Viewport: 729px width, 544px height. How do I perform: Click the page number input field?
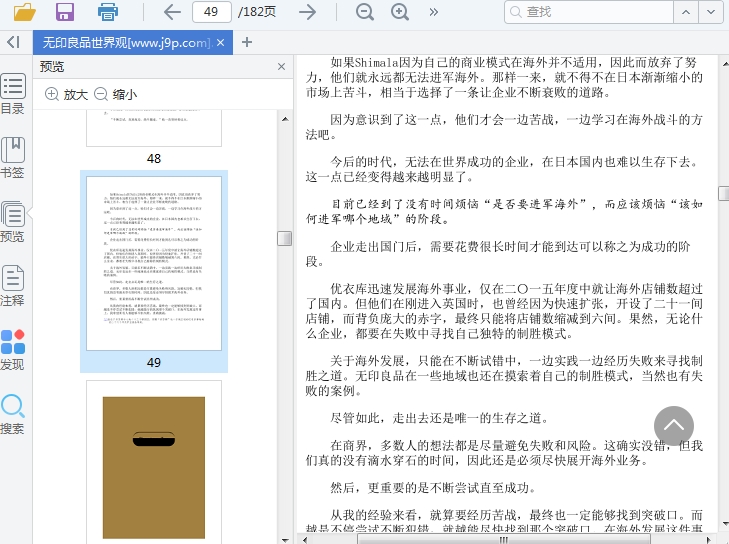point(212,12)
